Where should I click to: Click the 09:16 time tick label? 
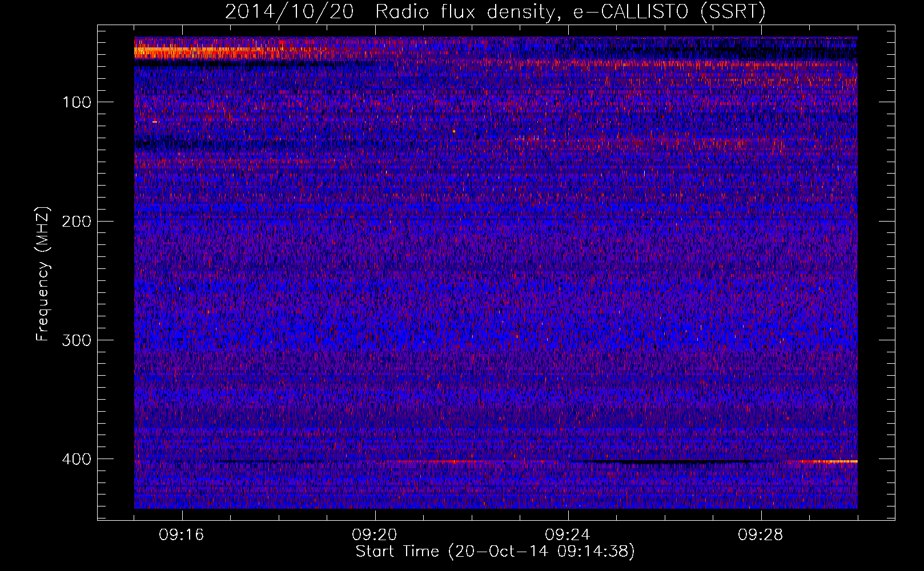coord(182,535)
